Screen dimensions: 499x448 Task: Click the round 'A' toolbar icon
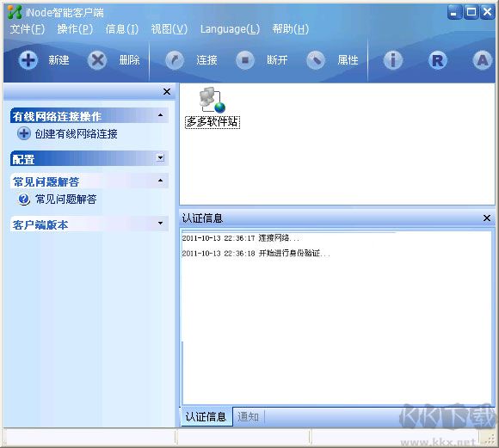click(483, 60)
